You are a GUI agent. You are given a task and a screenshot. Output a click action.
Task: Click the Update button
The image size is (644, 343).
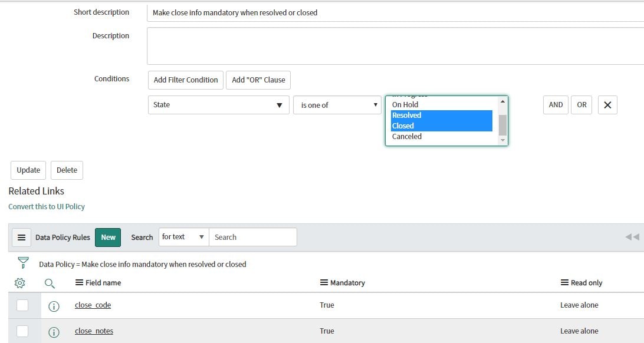[28, 170]
